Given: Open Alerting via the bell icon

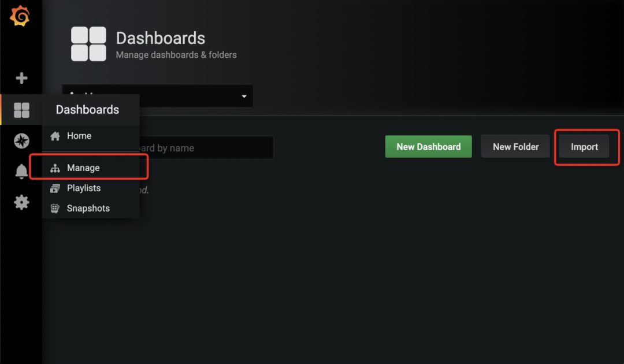Looking at the screenshot, I should click(21, 172).
